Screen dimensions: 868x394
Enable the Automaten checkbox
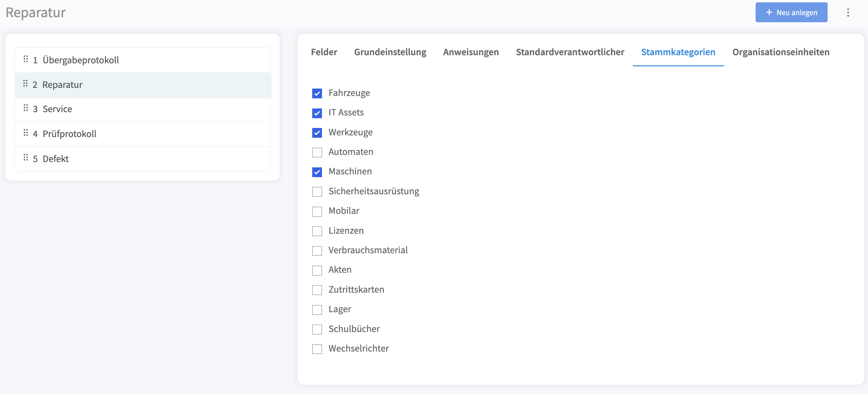tap(317, 152)
